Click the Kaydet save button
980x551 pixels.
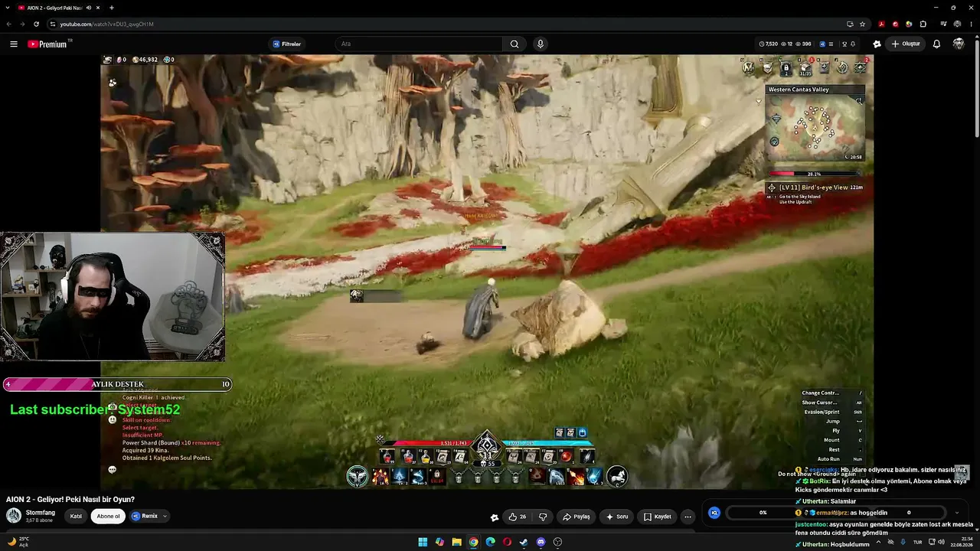click(657, 517)
